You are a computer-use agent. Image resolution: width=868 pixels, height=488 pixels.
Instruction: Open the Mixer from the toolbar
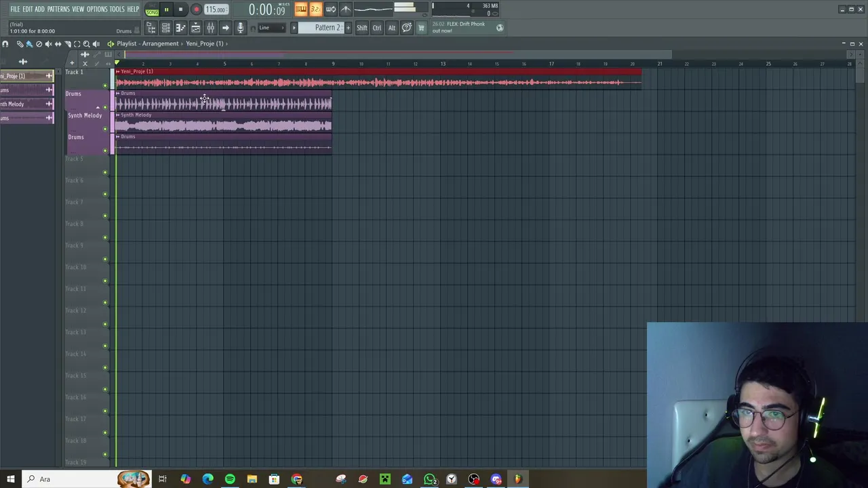pos(210,28)
